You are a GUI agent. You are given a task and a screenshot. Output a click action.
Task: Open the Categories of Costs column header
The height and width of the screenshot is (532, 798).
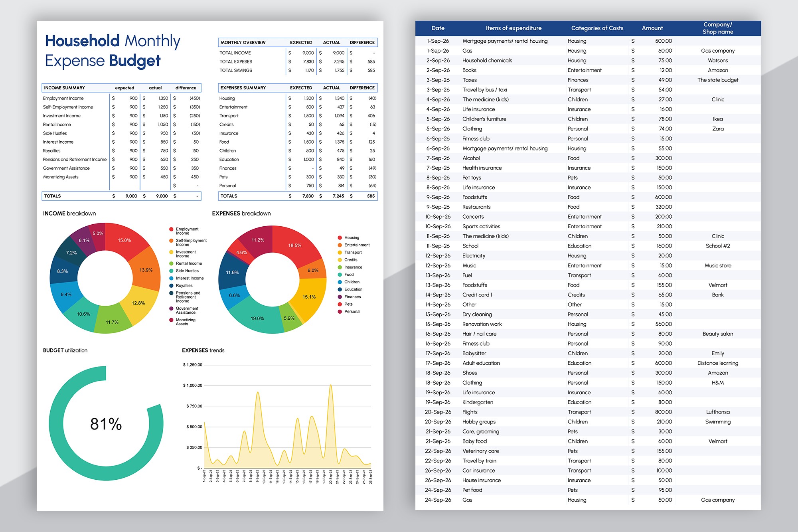(x=597, y=28)
